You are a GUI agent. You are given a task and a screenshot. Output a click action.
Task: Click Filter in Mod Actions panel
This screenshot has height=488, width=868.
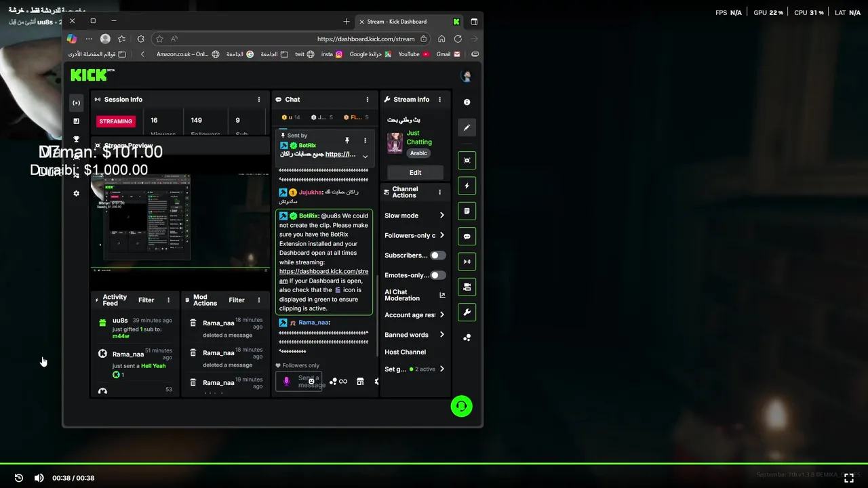[237, 300]
